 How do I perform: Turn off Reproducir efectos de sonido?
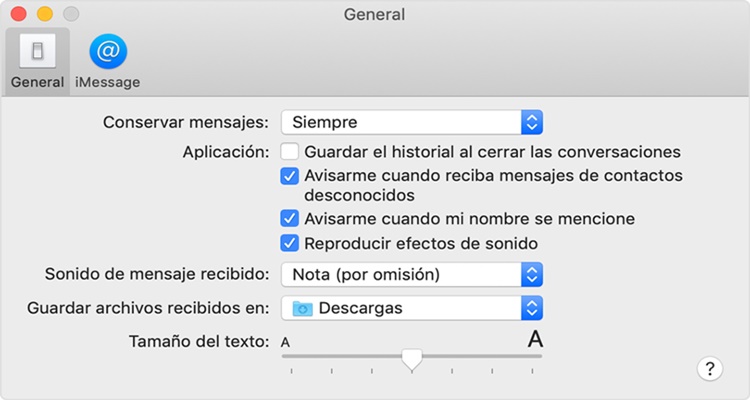coord(290,243)
